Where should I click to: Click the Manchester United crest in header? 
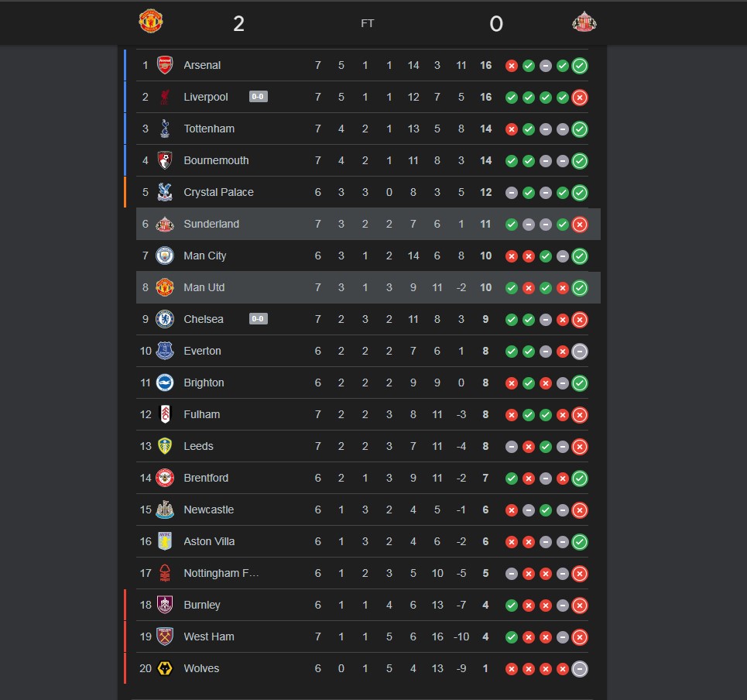[150, 21]
